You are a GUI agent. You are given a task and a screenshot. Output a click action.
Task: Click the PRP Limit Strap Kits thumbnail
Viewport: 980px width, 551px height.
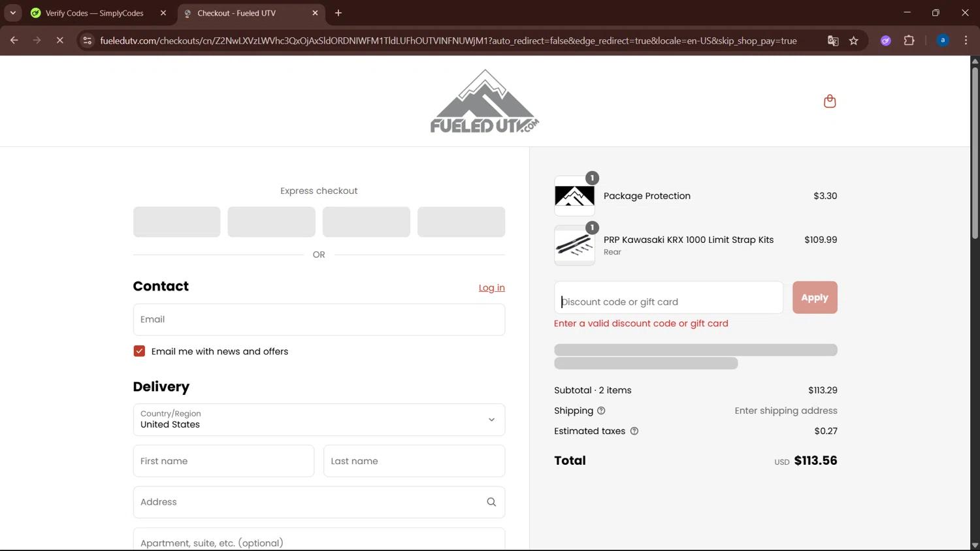pos(574,245)
